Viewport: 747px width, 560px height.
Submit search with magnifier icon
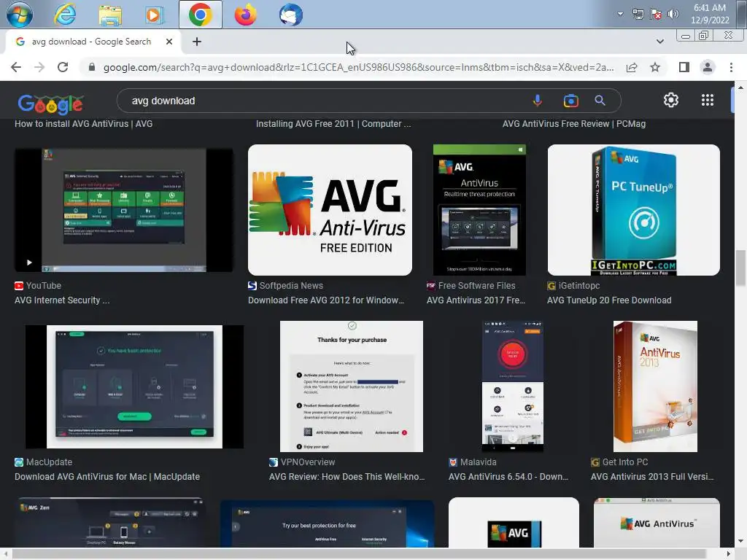click(600, 101)
